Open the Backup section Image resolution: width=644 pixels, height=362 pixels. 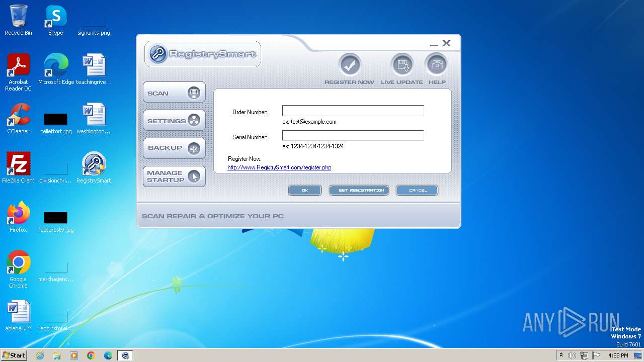click(x=174, y=148)
